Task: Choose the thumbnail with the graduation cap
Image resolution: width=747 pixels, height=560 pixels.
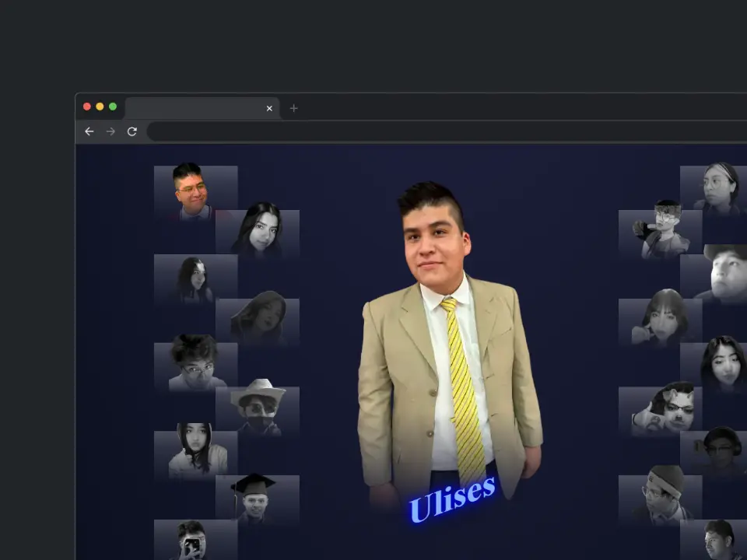Action: pyautogui.click(x=255, y=498)
